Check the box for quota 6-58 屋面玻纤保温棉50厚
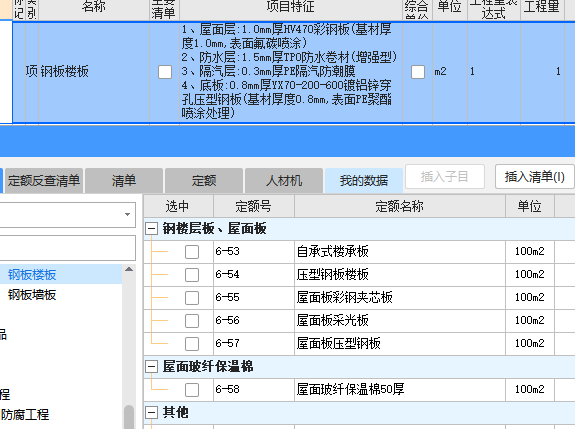575x429 pixels. (x=192, y=390)
